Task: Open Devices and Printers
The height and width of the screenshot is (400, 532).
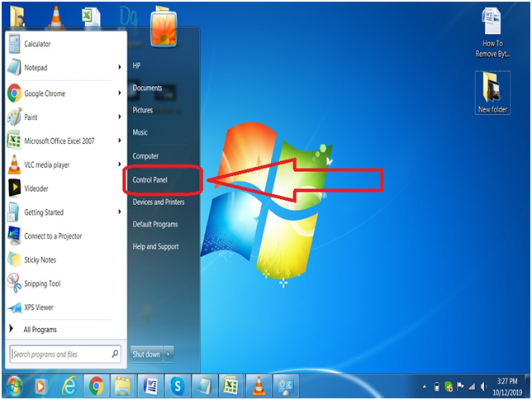Action: [x=159, y=202]
